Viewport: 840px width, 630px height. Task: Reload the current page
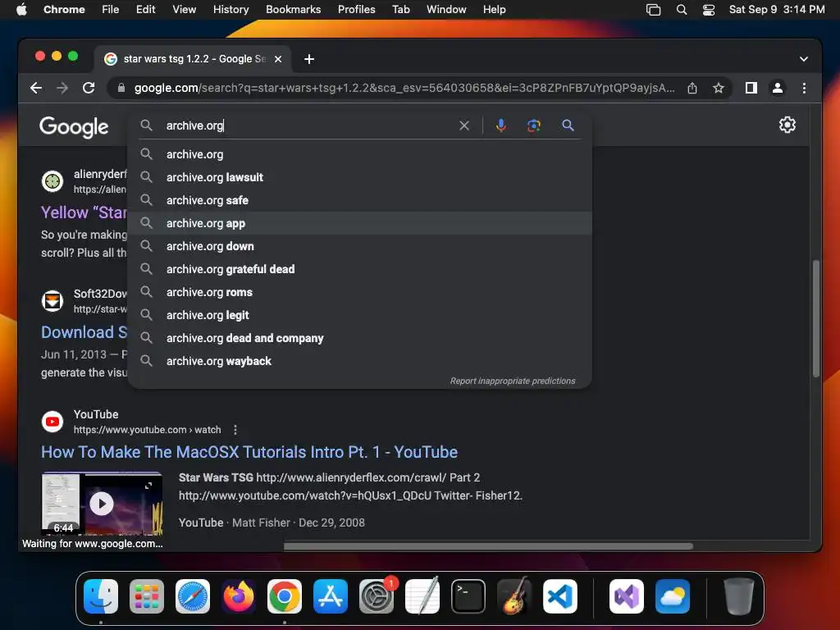pos(89,88)
